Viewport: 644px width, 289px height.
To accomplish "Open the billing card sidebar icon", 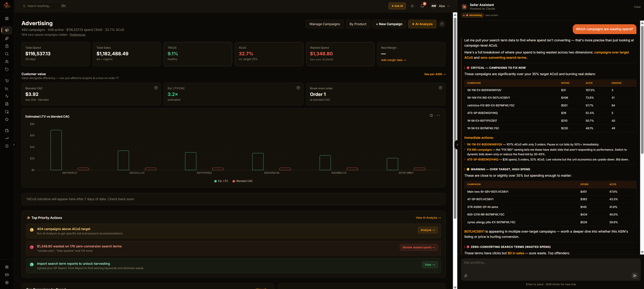I will (7, 275).
